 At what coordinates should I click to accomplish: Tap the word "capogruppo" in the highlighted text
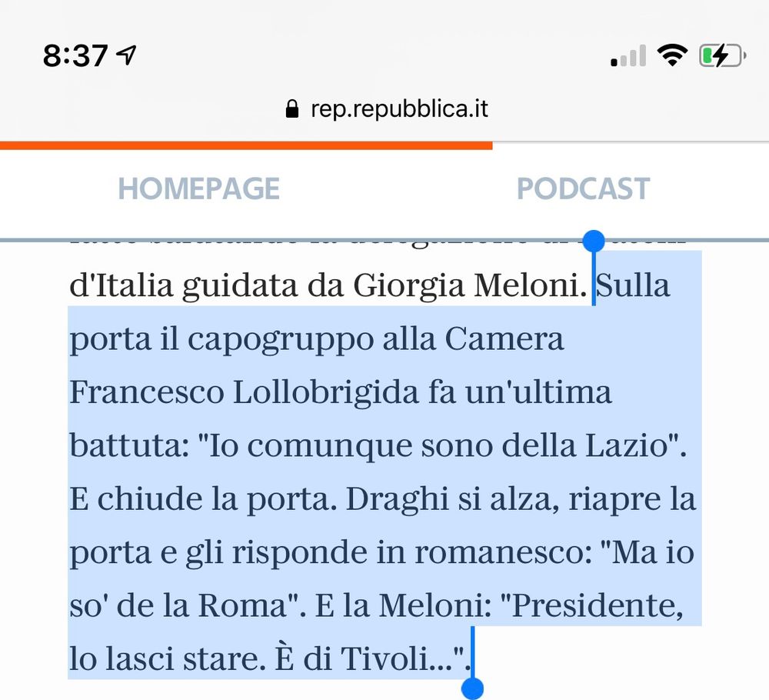(281, 340)
